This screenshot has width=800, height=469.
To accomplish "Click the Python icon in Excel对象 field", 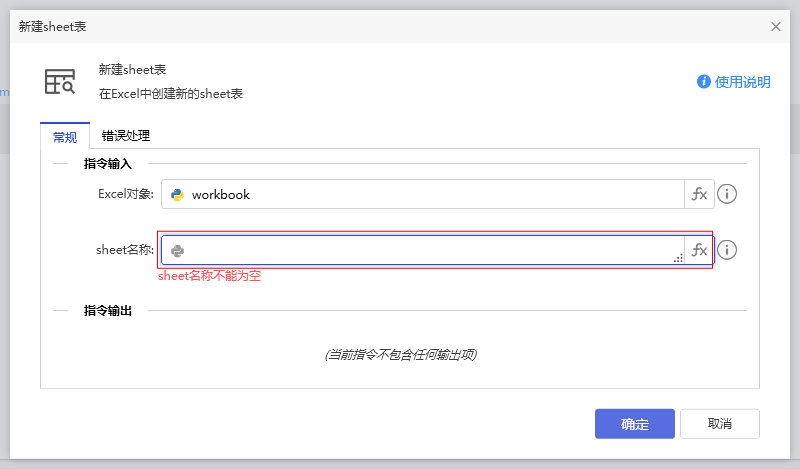I will 178,194.
